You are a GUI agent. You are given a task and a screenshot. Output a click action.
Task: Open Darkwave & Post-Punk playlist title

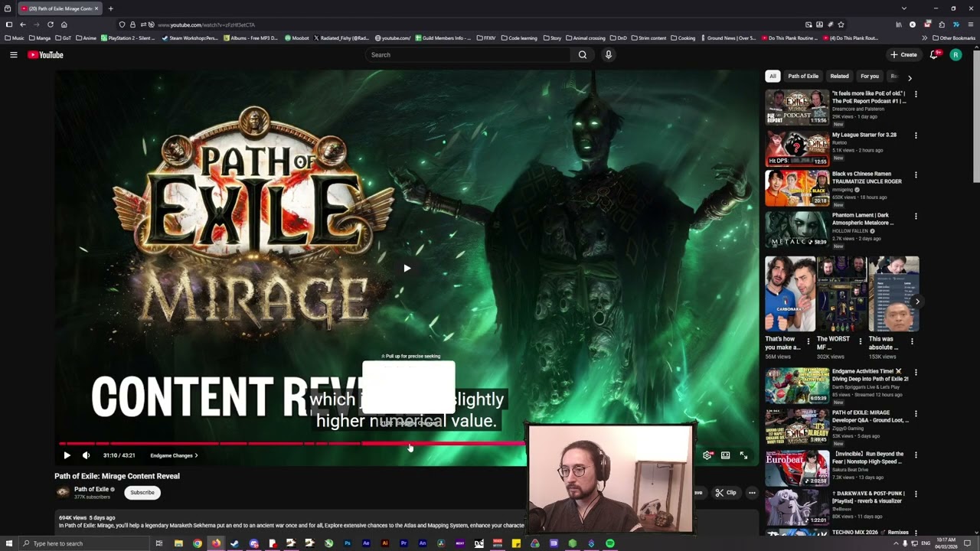[x=868, y=497]
